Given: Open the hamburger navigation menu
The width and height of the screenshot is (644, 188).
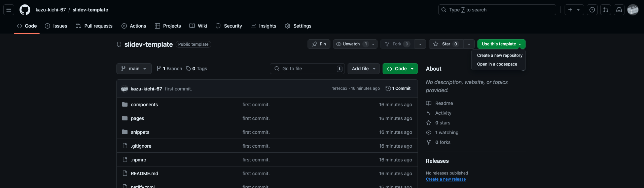Looking at the screenshot, I should 9,10.
